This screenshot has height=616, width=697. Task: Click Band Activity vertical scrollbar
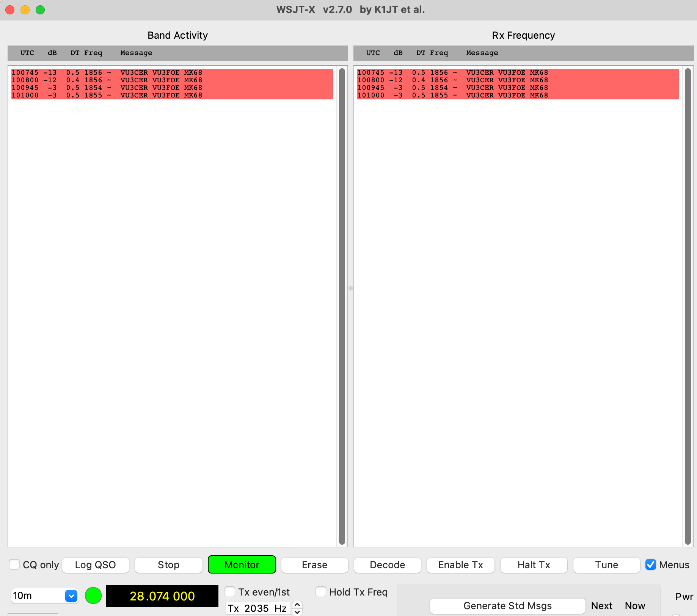click(342, 306)
